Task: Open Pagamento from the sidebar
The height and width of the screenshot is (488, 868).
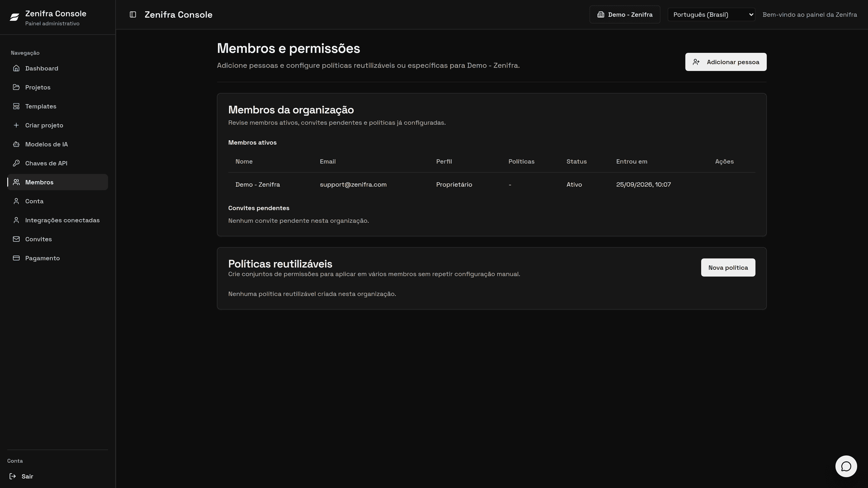Action: (x=57, y=258)
